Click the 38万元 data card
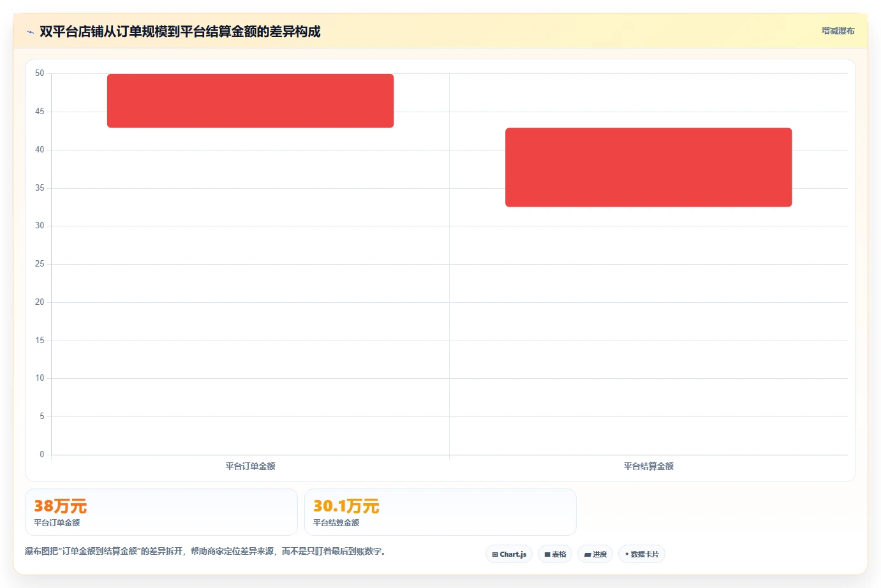This screenshot has height=588, width=881. (x=161, y=512)
